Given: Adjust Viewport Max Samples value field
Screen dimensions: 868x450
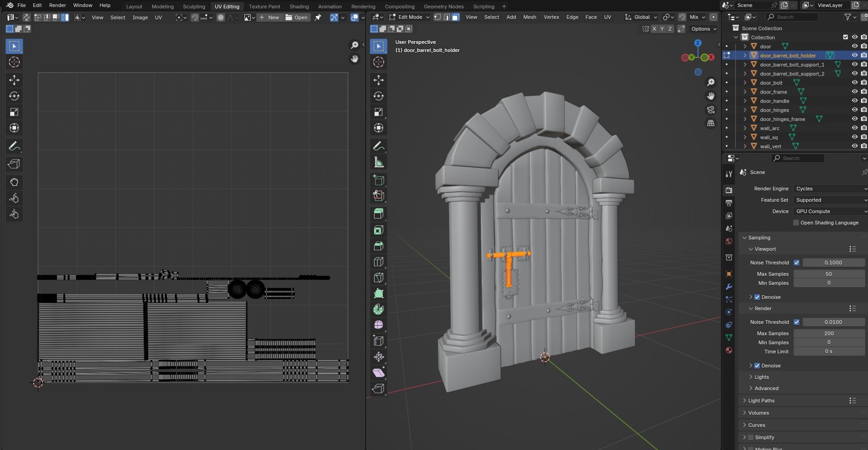Looking at the screenshot, I should (829, 274).
